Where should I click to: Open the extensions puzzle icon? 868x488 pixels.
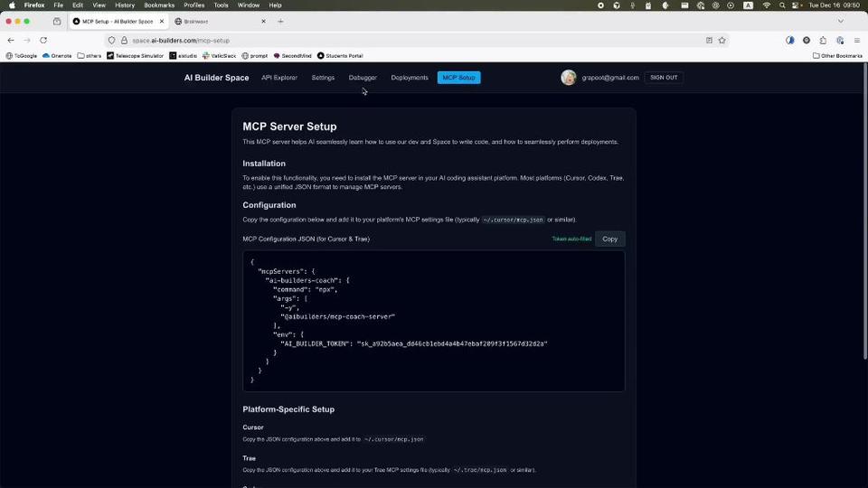point(823,41)
